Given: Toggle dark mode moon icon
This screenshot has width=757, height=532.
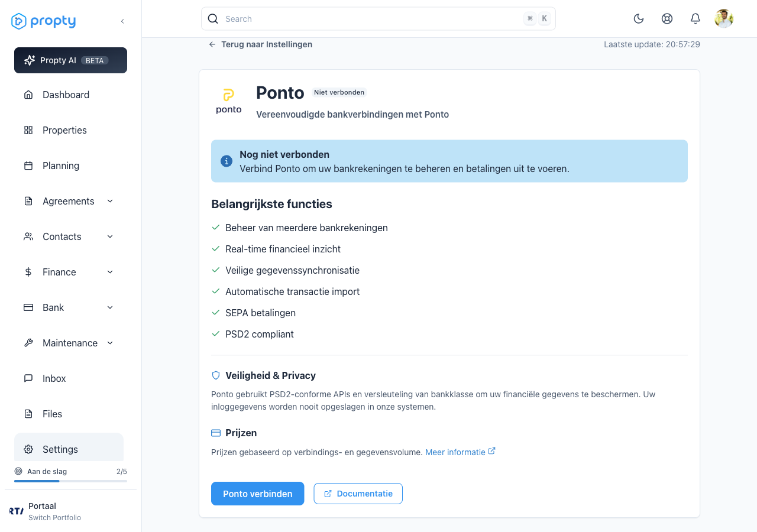Looking at the screenshot, I should coord(639,19).
